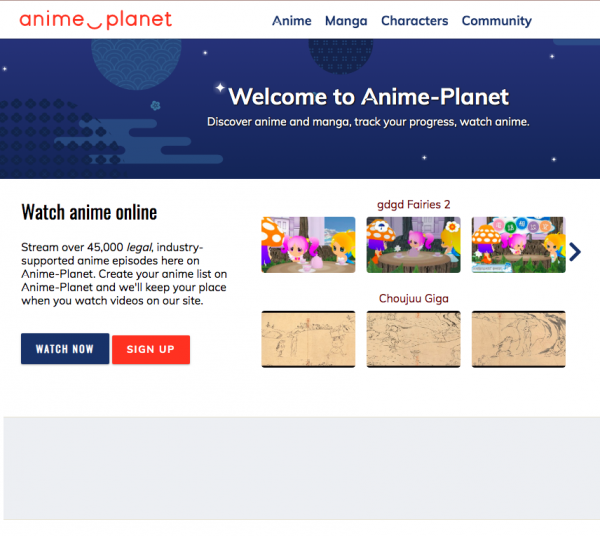Click the next arrow beside gdgd Fairies thumbnails

coord(575,252)
